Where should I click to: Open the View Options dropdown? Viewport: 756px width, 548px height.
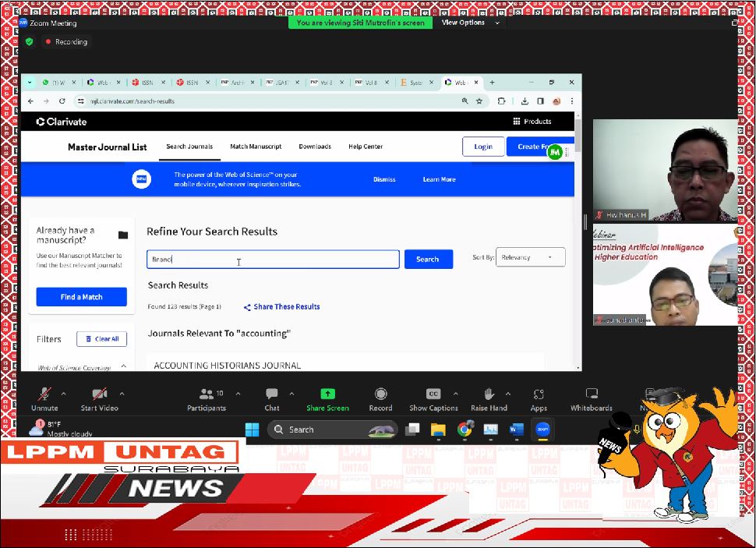coord(471,23)
